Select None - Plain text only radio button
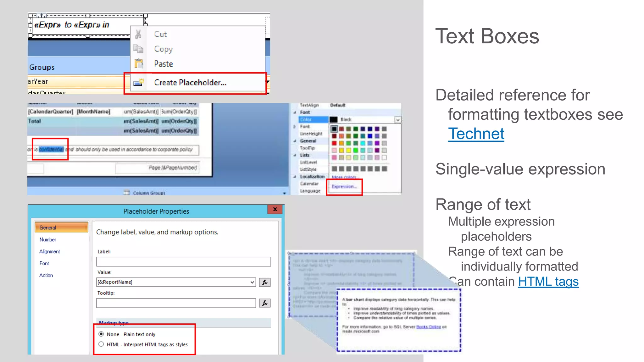This screenshot has height=362, width=644. pyautogui.click(x=101, y=334)
